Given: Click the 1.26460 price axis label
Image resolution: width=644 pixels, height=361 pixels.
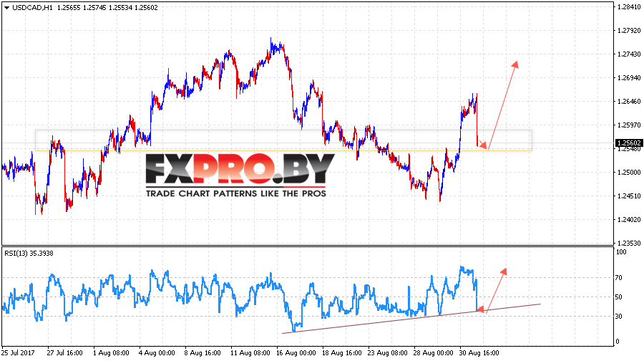Looking at the screenshot, I should [629, 102].
